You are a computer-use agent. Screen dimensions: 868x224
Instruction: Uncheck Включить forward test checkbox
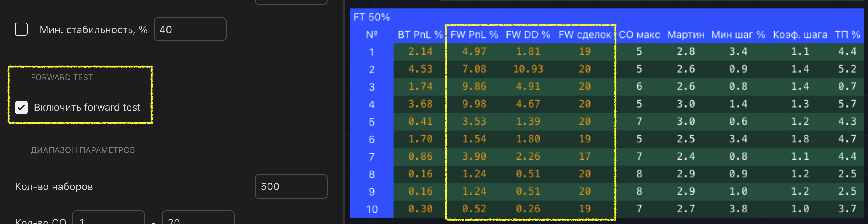[21, 108]
